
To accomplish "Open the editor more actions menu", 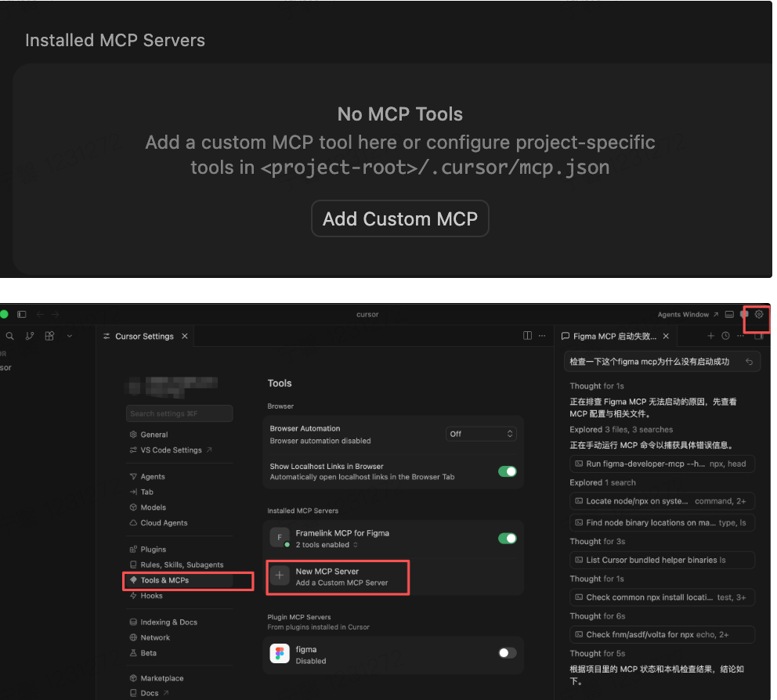I will click(x=542, y=335).
